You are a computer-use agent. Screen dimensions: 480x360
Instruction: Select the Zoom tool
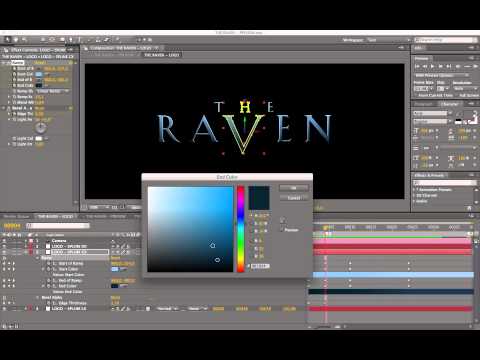click(24, 40)
